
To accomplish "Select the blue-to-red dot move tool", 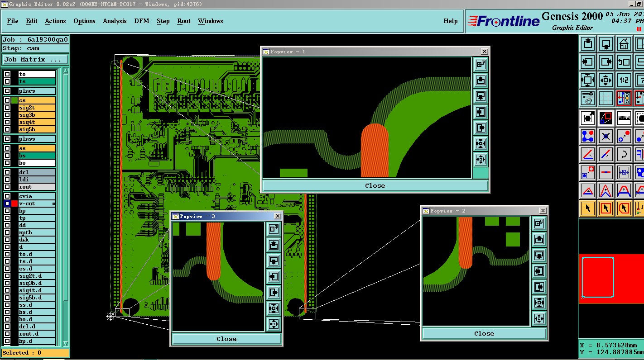I will 624,136.
